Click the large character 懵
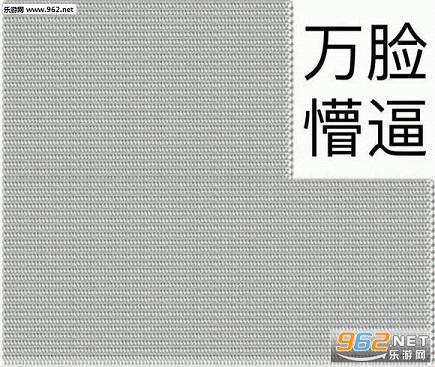 [333, 128]
